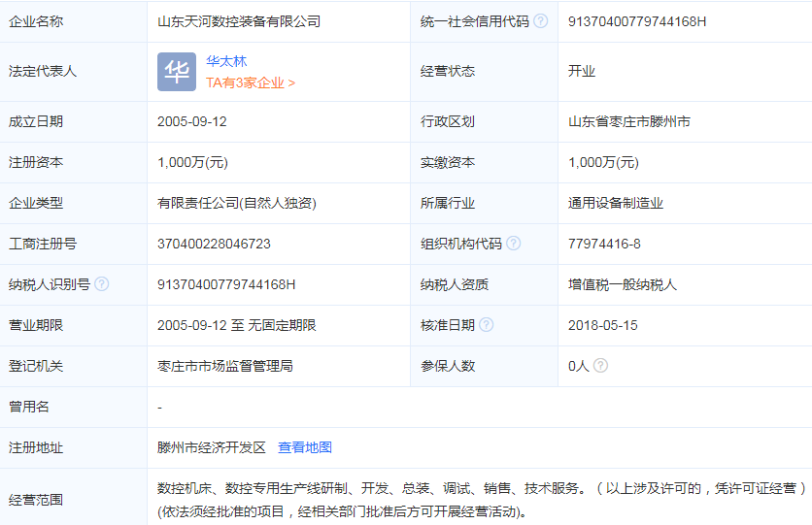
Task: Click industry value 通用设备制造业
Action: click(x=616, y=203)
